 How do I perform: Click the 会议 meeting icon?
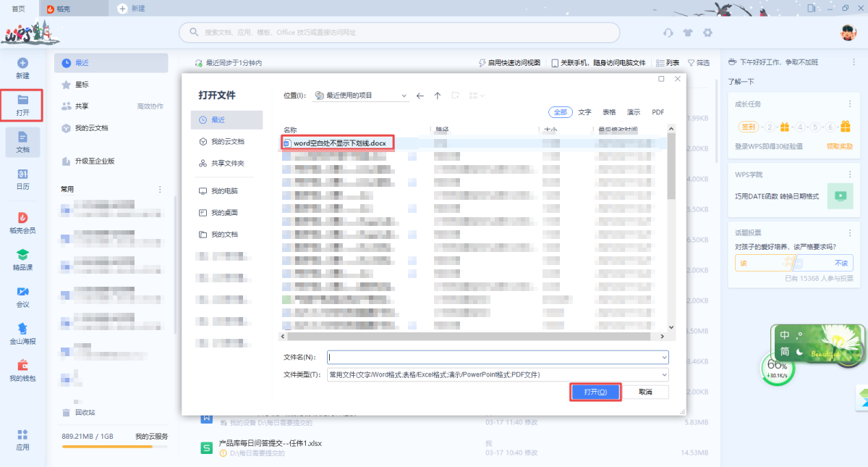(22, 291)
